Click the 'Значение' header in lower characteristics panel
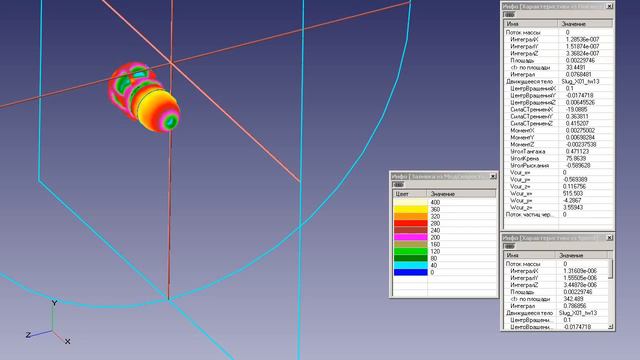The height and width of the screenshot is (360, 640). coord(582,256)
